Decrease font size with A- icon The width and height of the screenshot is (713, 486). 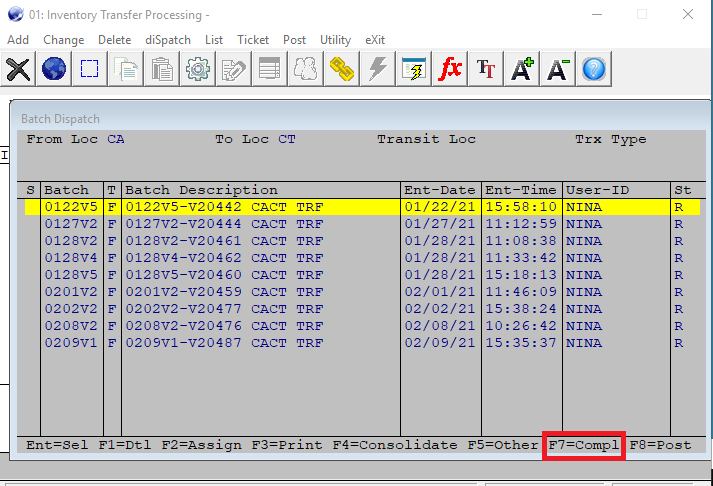tap(557, 69)
